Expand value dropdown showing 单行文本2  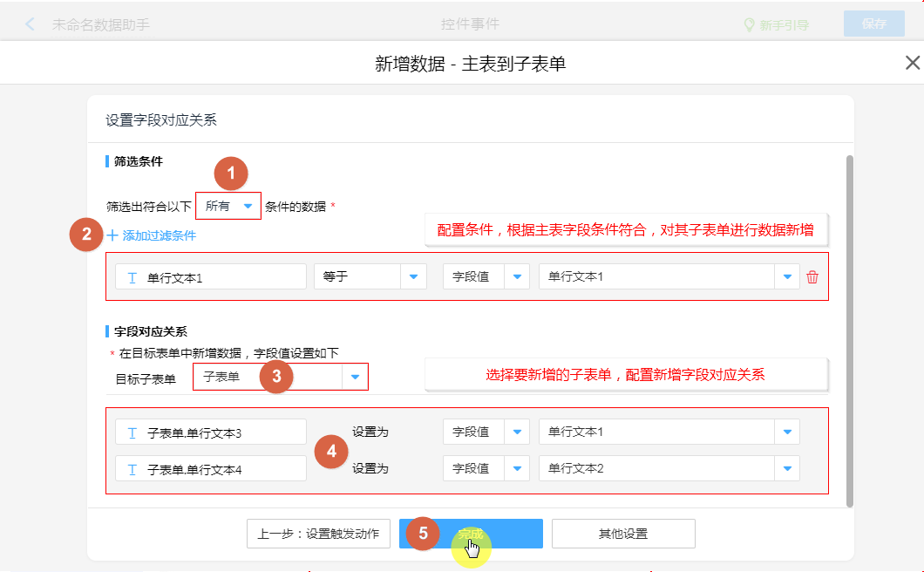[x=786, y=469]
